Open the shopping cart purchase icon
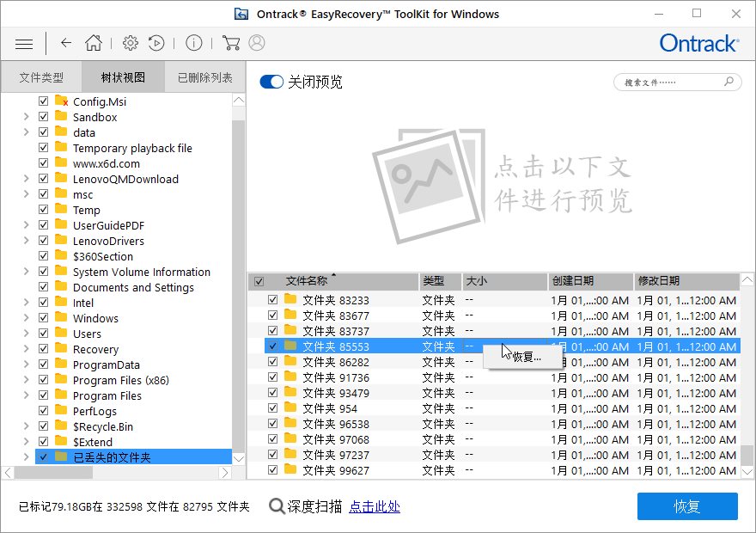Image resolution: width=756 pixels, height=533 pixels. (230, 43)
